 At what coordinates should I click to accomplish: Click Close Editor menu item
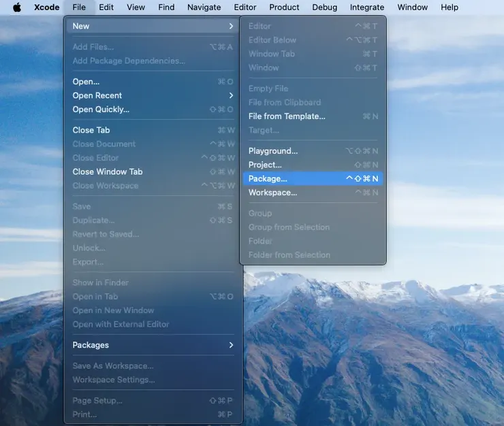153,158
